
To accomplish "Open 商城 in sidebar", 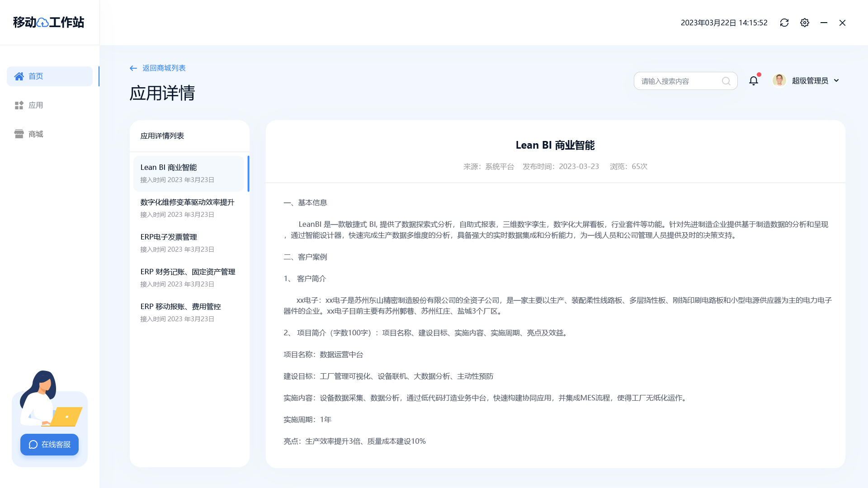I will (50, 134).
